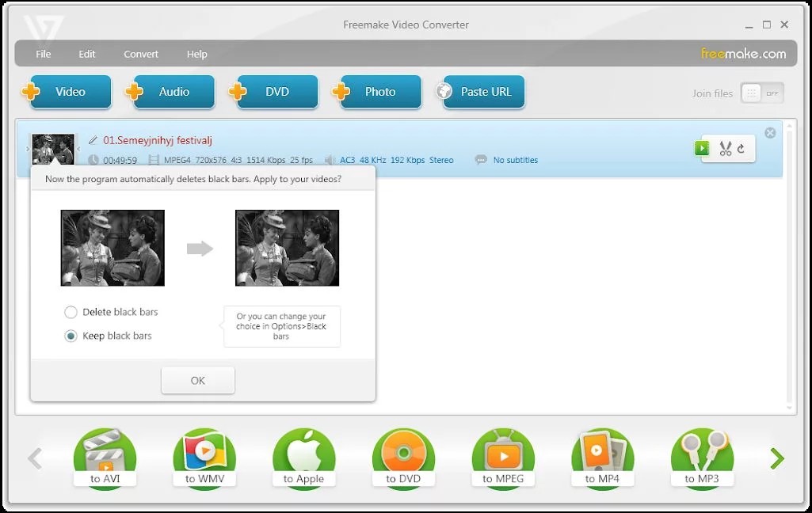Click the to AVI conversion icon
This screenshot has width=812, height=513.
105,458
